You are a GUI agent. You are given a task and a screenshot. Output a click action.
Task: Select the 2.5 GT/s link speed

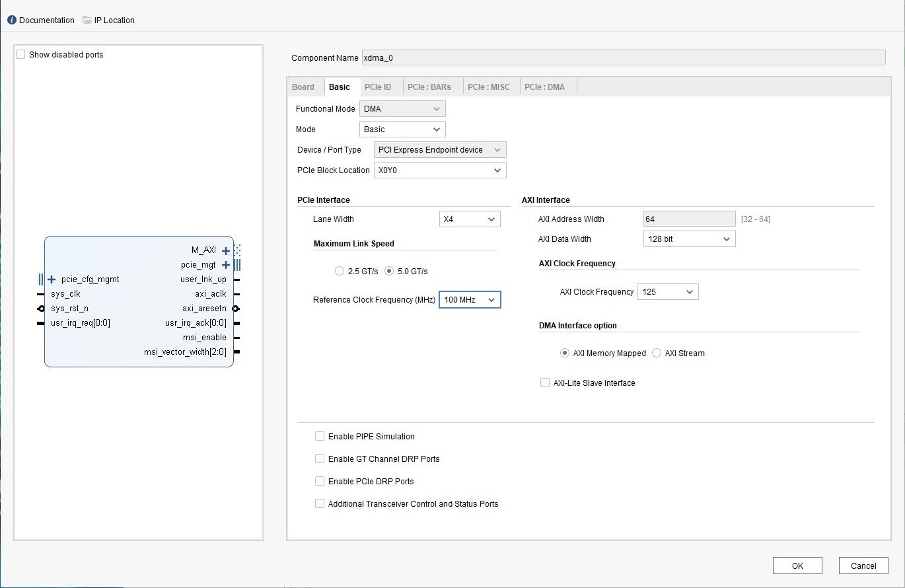(x=340, y=271)
